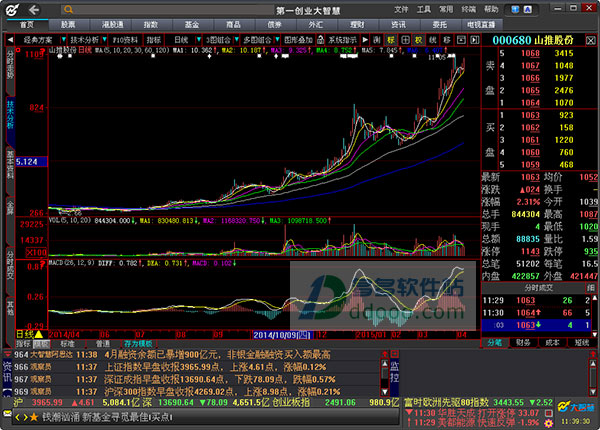The image size is (600, 430).
Task: Open the 日线 period dropdown arrow
Action: [x=198, y=40]
